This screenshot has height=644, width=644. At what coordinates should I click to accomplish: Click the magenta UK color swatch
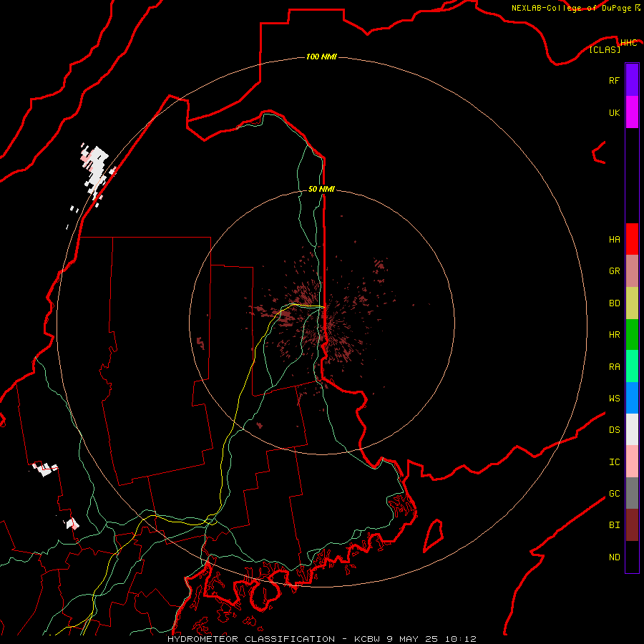click(x=632, y=112)
